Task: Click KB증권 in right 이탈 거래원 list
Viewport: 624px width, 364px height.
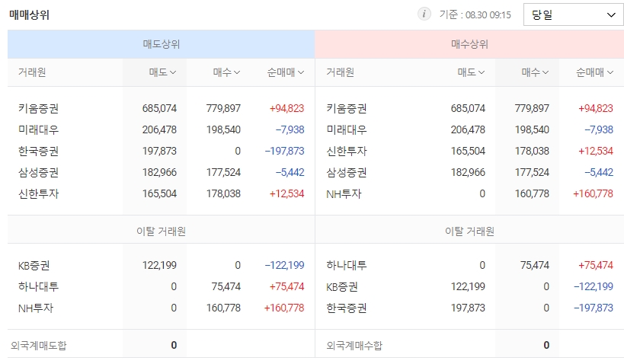Action: click(x=342, y=286)
